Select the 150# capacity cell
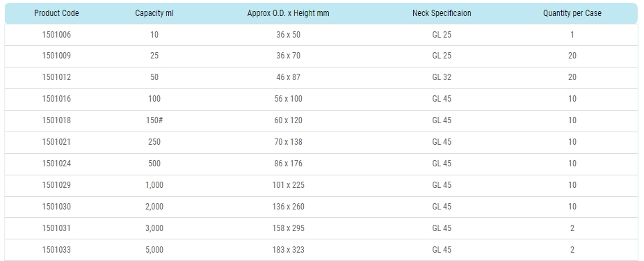 click(x=154, y=120)
